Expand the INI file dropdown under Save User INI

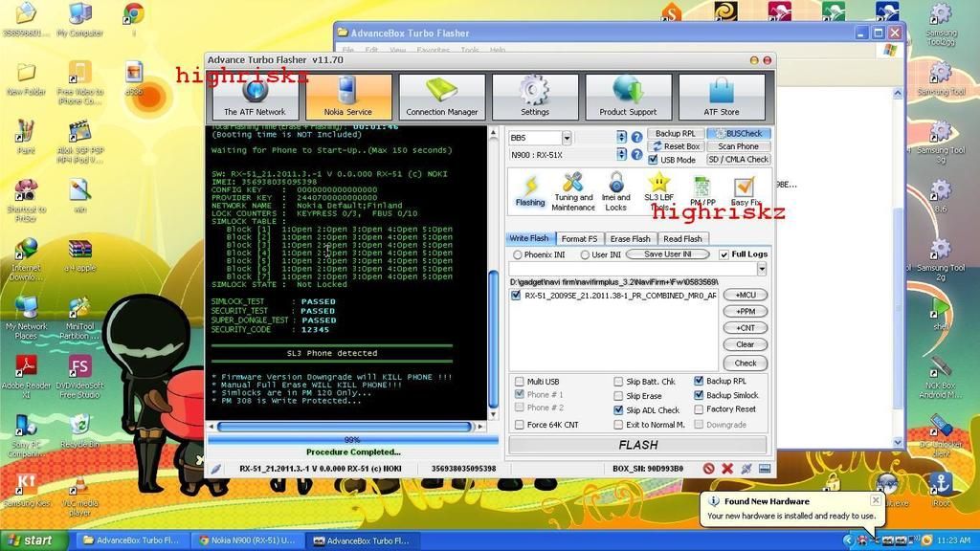761,270
